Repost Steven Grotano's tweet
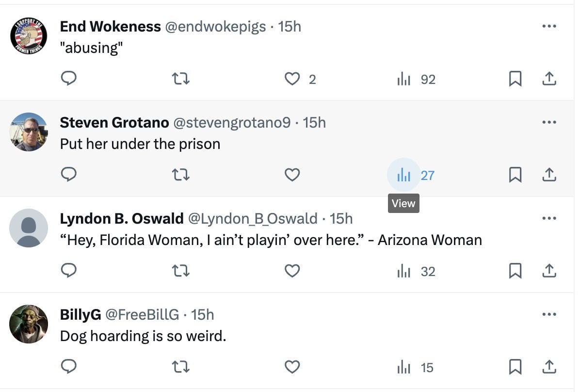 click(181, 175)
